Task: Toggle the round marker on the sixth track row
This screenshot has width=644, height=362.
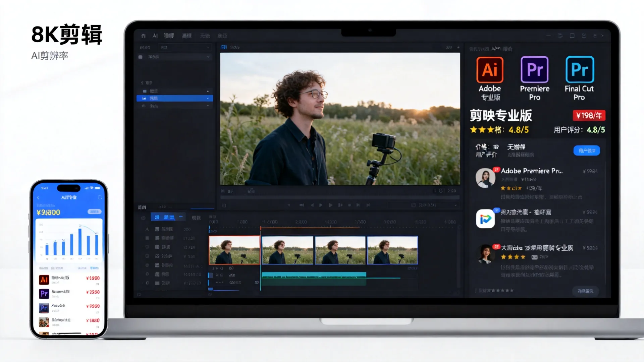Action: click(x=147, y=274)
